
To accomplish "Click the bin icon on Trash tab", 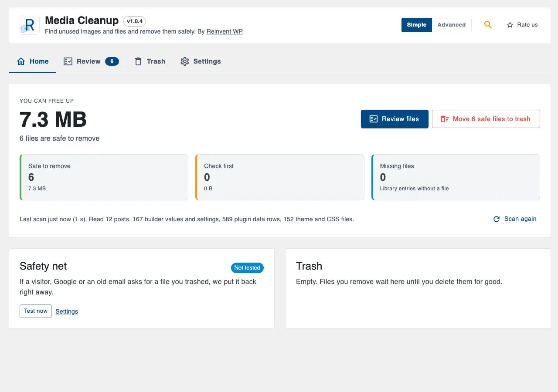I will tap(138, 61).
